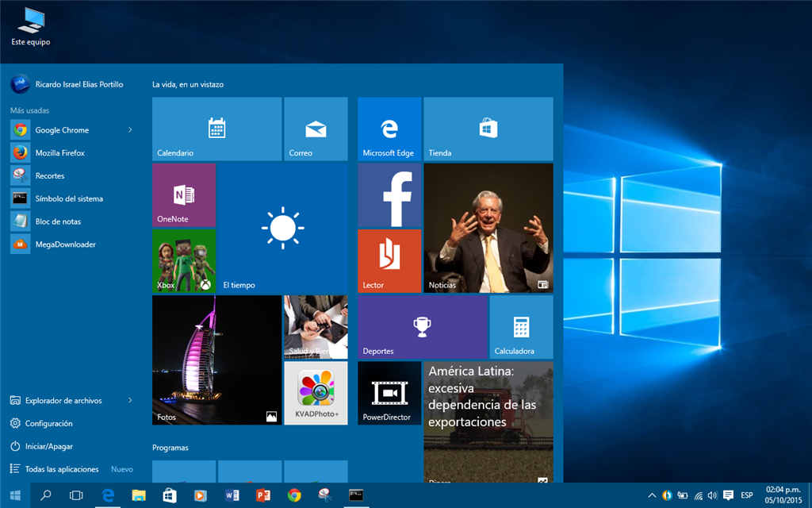Open File Explorer from the taskbar
The image size is (812, 508).
pos(139,495)
